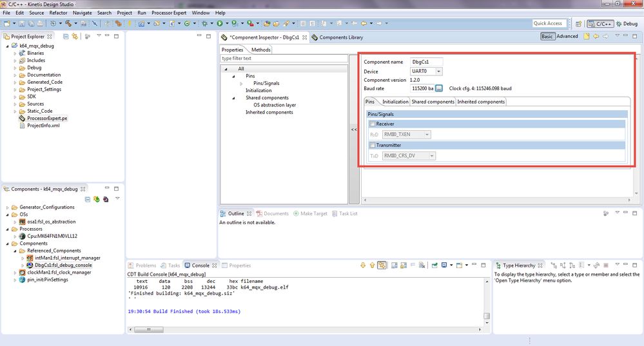The height and width of the screenshot is (346, 644).
Task: Expand the Binaries folder
Action: 15,53
